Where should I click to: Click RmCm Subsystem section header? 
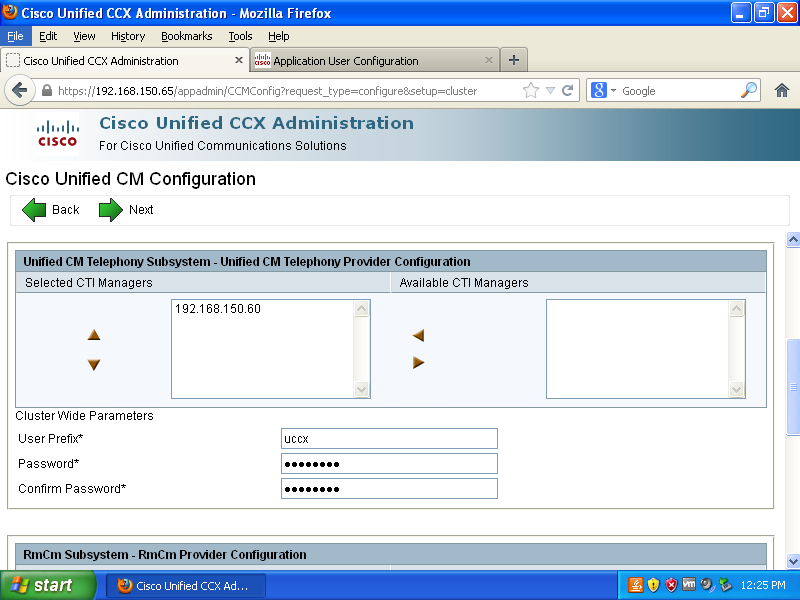click(391, 555)
